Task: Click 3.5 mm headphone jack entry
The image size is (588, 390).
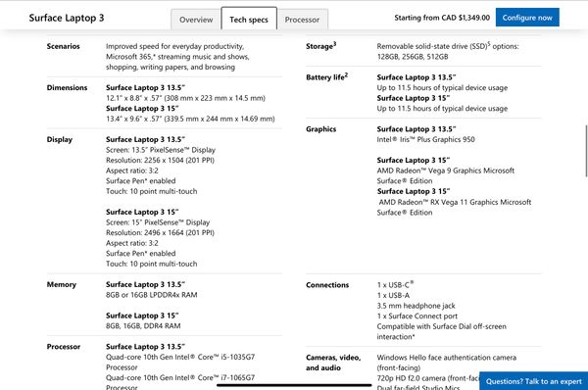Action: [416, 306]
